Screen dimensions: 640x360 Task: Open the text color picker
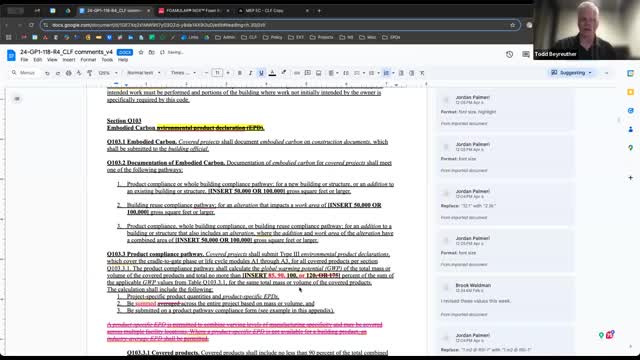(x=272, y=73)
